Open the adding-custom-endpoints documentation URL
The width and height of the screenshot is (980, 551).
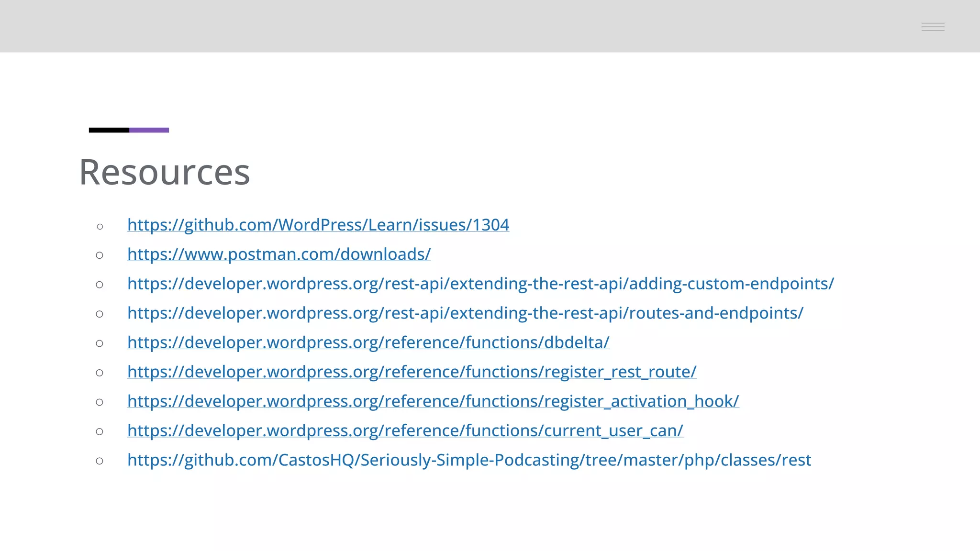click(x=480, y=284)
